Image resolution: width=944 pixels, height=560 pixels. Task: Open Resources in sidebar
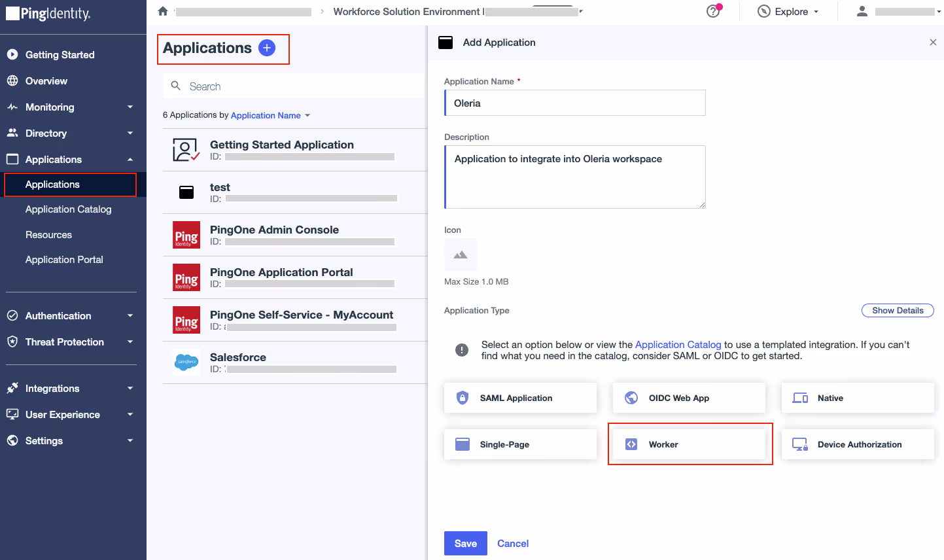point(48,235)
